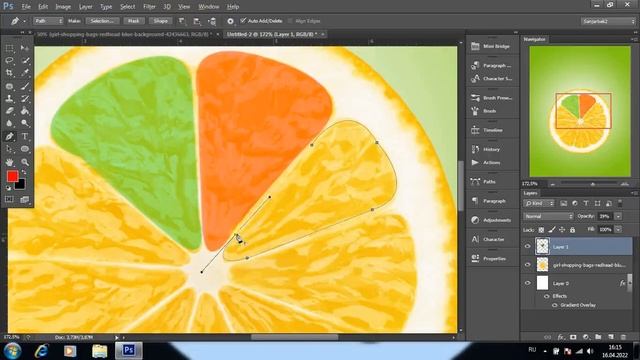Hide the girl-shopping-bags layer
The width and height of the screenshot is (640, 360).
pyautogui.click(x=527, y=265)
